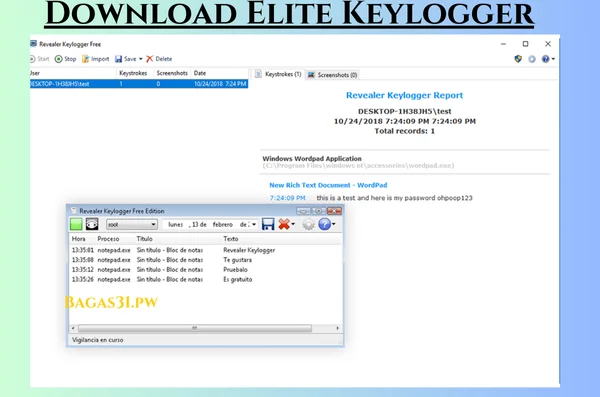Viewport: 600px width, 397px height.
Task: Click the 10/24/2018 7:24 PM date cell
Action: 220,84
